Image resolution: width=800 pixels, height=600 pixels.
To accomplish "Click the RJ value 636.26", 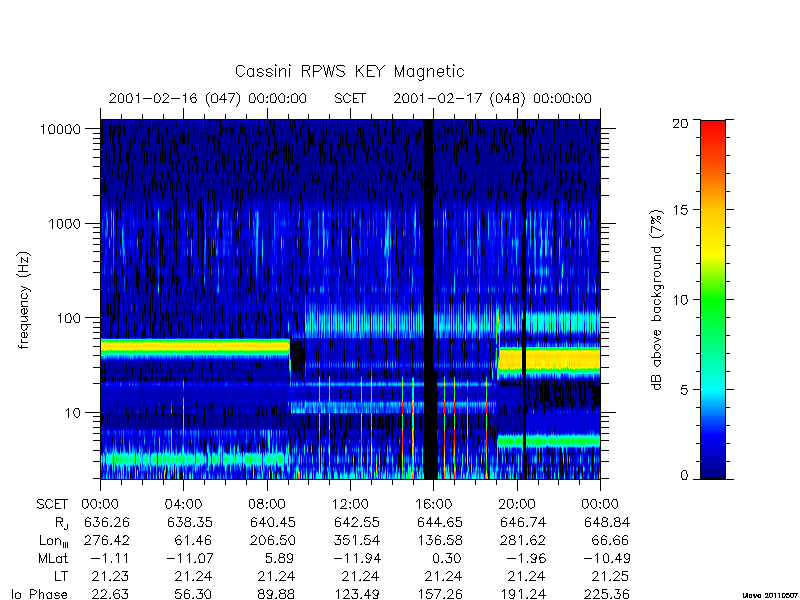I will coord(107,522).
